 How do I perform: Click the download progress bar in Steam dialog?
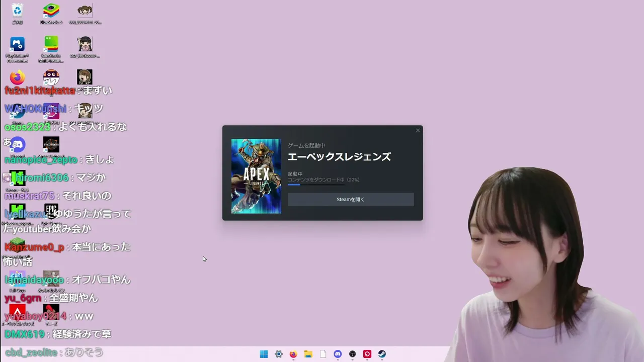pyautogui.click(x=316, y=185)
